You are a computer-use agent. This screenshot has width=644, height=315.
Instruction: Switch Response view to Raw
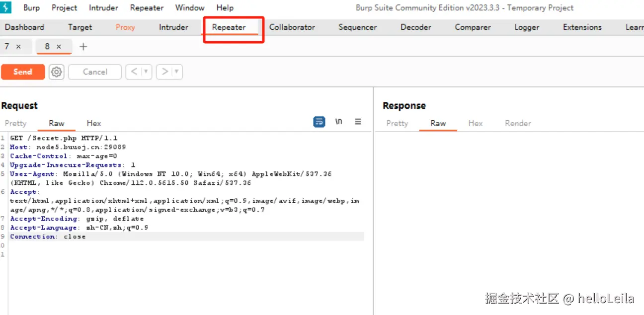pyautogui.click(x=438, y=123)
